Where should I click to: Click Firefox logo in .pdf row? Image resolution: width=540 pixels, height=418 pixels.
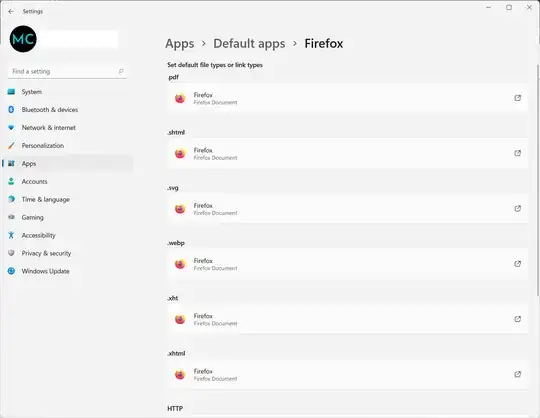click(180, 98)
